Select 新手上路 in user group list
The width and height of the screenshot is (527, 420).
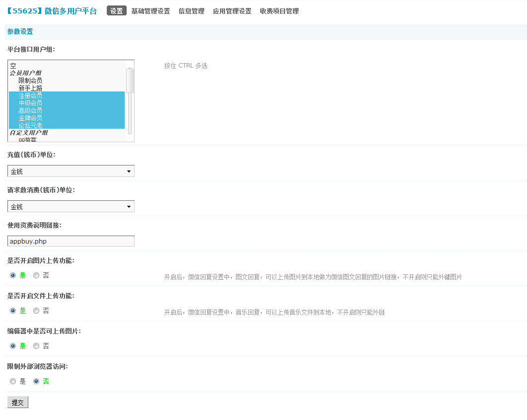click(x=30, y=88)
